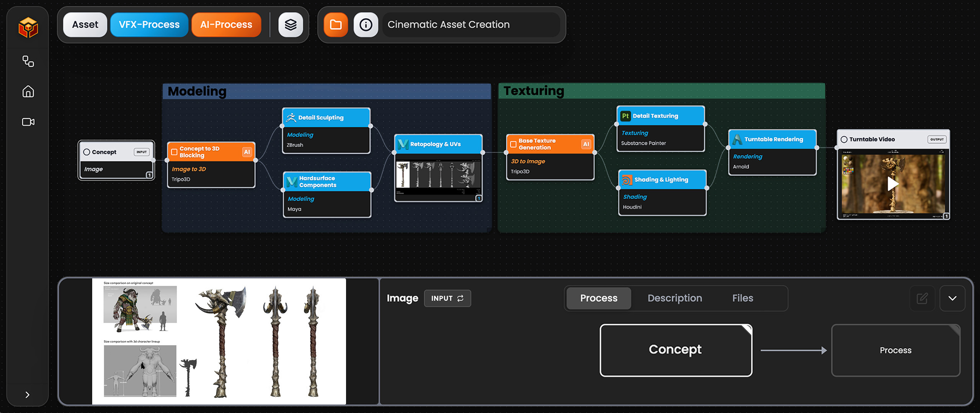Switch to the Description tab
The width and height of the screenshot is (980, 413).
click(x=675, y=298)
